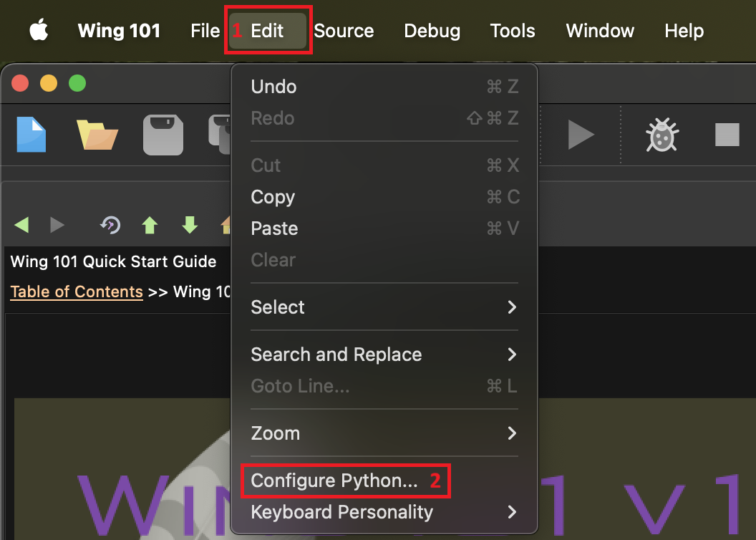The image size is (756, 540).
Task: Expand the Keyboard Personality submenu
Action: point(384,512)
